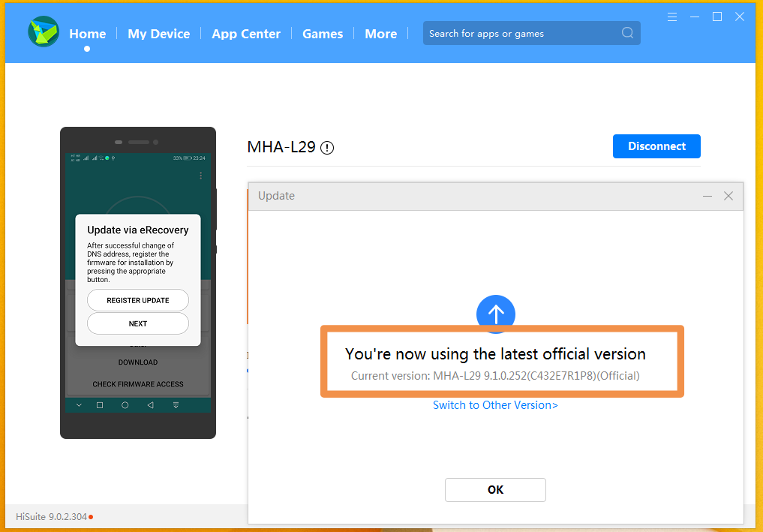Viewport: 763px width, 532px height.
Task: Click the blue update arrow icon
Action: (495, 314)
